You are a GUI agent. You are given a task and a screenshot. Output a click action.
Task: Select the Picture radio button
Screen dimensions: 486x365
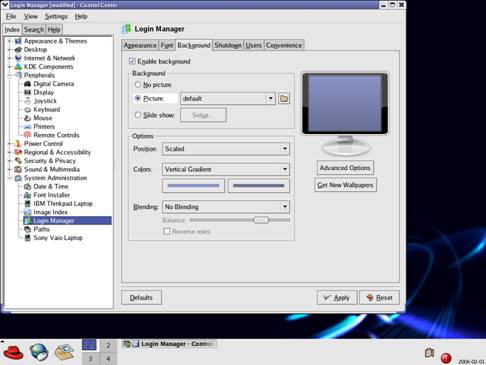click(x=138, y=98)
